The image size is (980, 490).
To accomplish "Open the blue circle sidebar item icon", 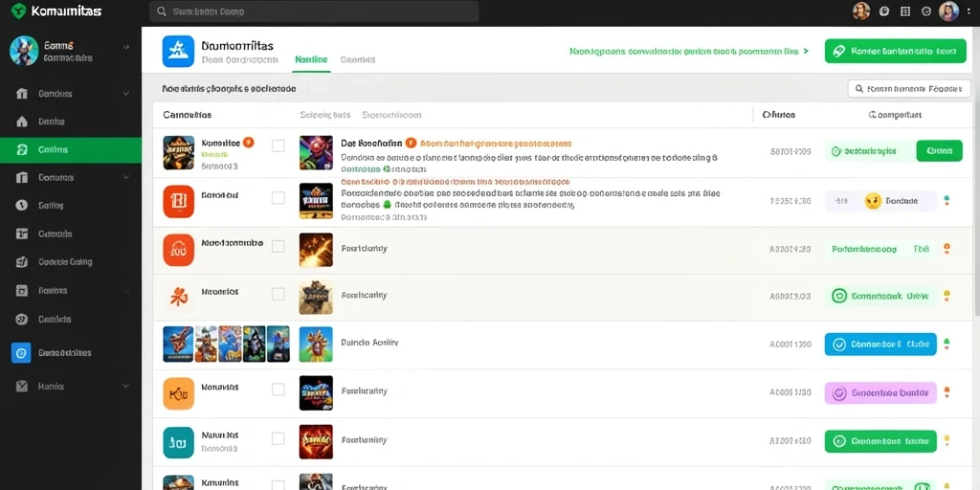I will click(21, 353).
